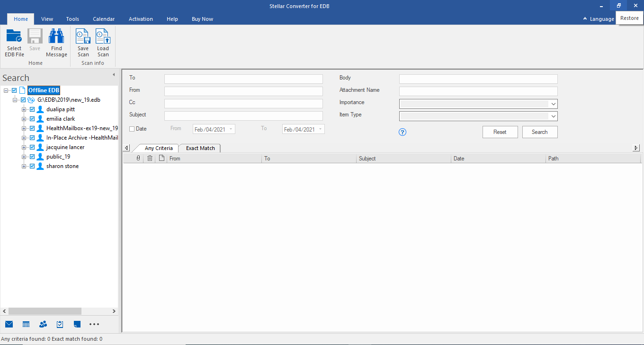Open the Activation ribbon tab
The width and height of the screenshot is (644, 345).
click(x=141, y=19)
